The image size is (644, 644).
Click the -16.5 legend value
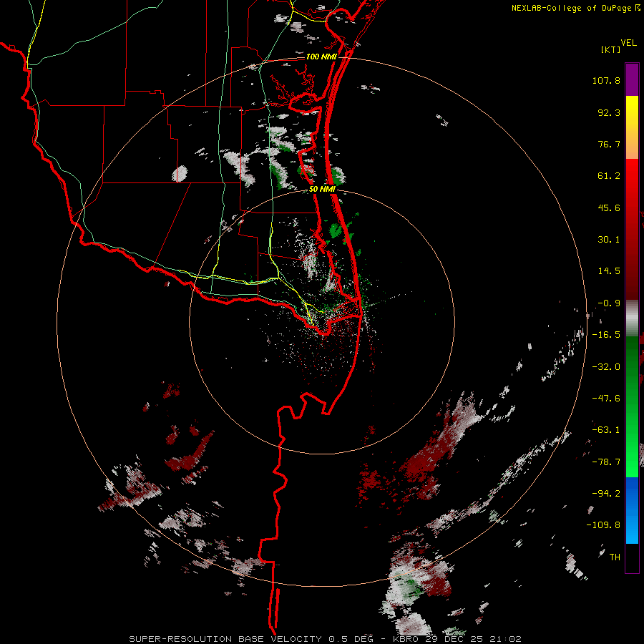606,335
